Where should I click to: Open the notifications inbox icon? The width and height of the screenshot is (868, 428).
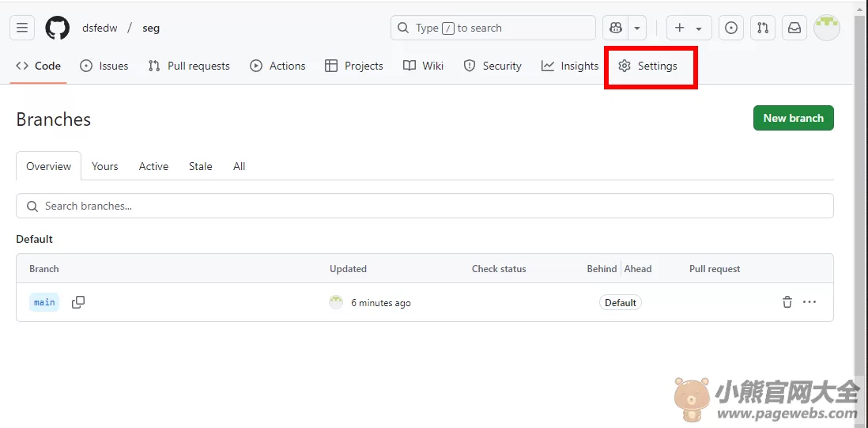(794, 28)
